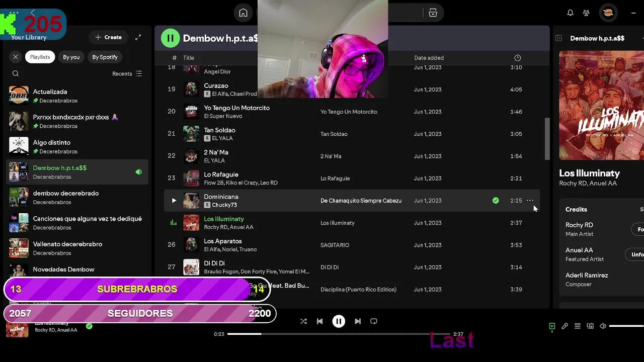Search within Your Library
Screen dimensions: 644x362
[x=16, y=74]
